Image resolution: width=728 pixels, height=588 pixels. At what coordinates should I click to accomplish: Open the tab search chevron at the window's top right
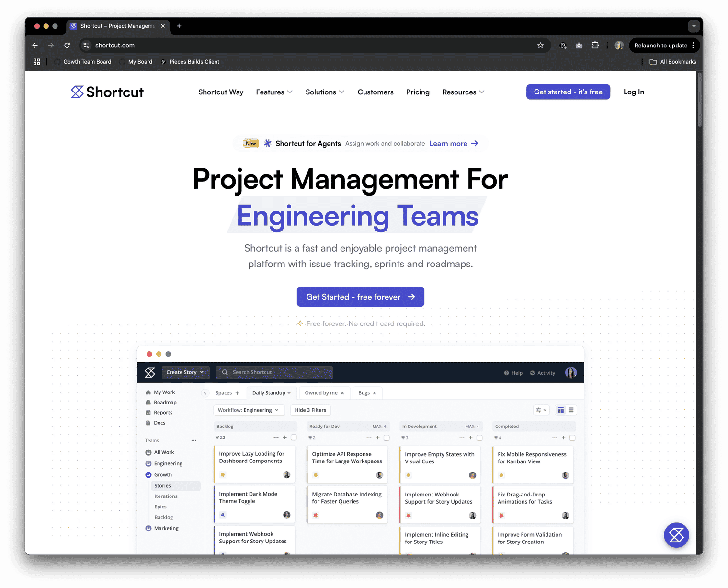[x=694, y=26]
